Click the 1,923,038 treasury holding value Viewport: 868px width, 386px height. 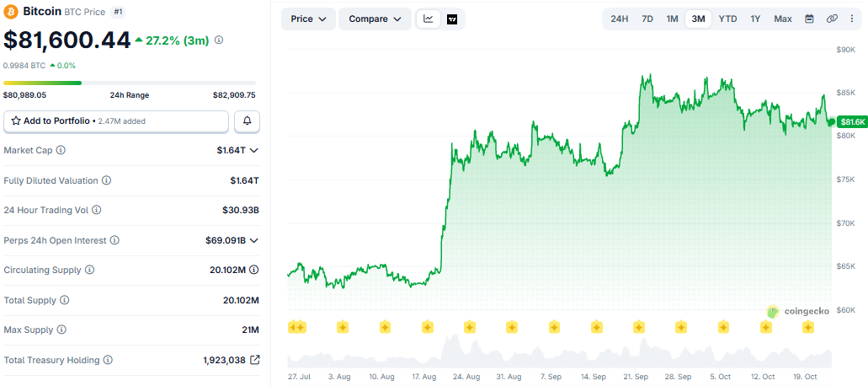224,360
